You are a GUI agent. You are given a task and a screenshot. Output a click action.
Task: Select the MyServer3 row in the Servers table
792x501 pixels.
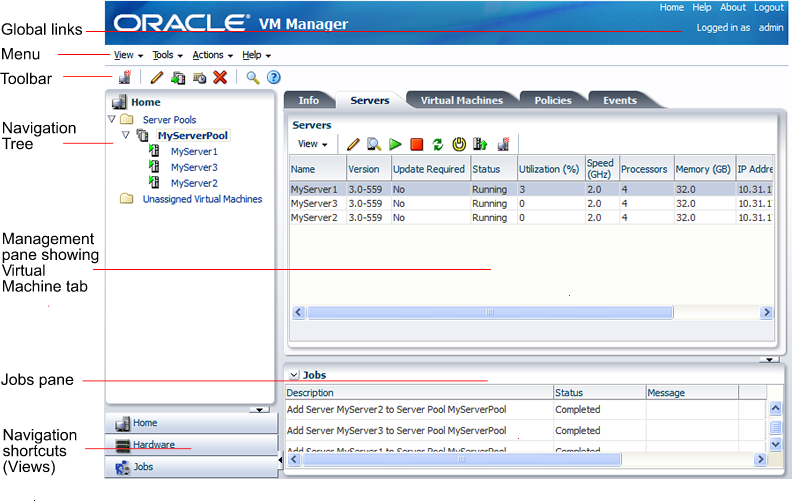click(x=531, y=204)
